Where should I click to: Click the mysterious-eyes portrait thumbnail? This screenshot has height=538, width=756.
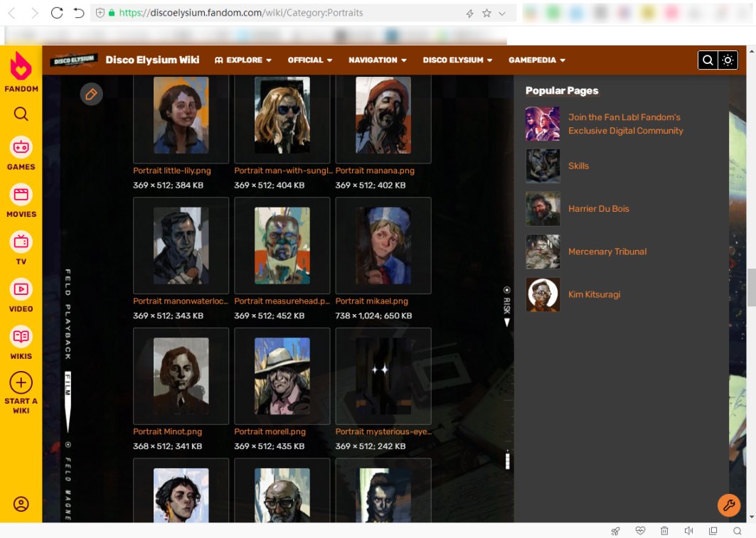point(383,376)
